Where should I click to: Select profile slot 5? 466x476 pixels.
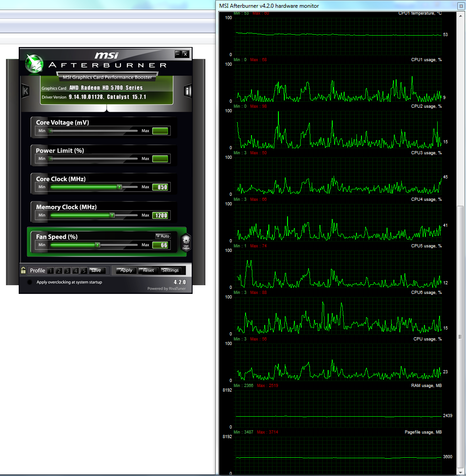pyautogui.click(x=84, y=271)
